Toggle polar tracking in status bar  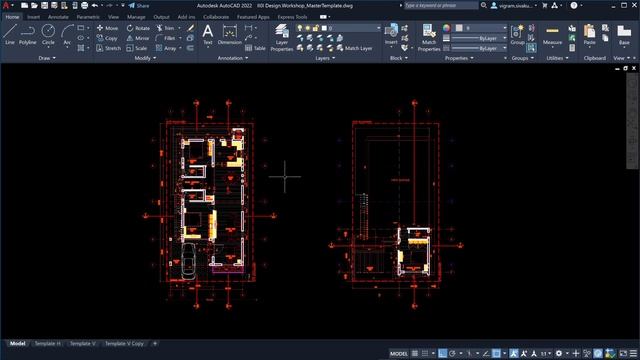pos(452,353)
